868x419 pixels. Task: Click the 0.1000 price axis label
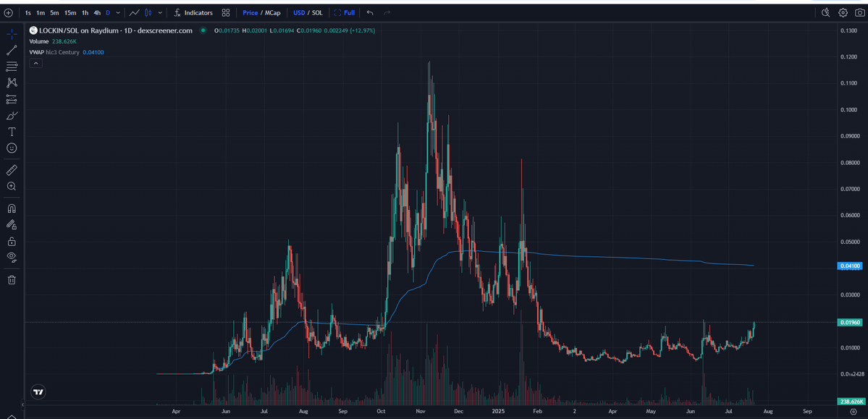click(849, 109)
